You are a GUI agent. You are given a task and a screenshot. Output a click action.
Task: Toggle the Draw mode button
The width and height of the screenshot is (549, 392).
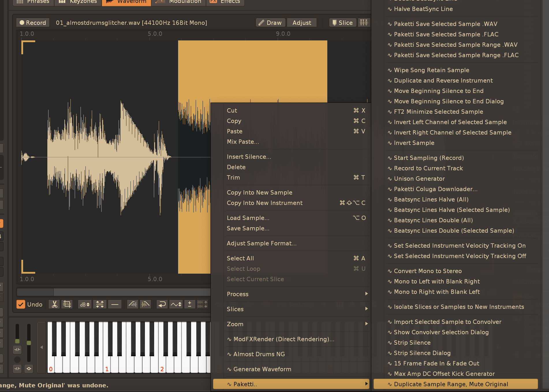270,23
